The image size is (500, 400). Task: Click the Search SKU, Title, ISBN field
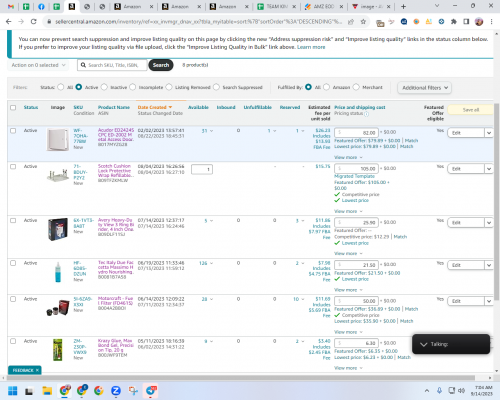(112, 65)
